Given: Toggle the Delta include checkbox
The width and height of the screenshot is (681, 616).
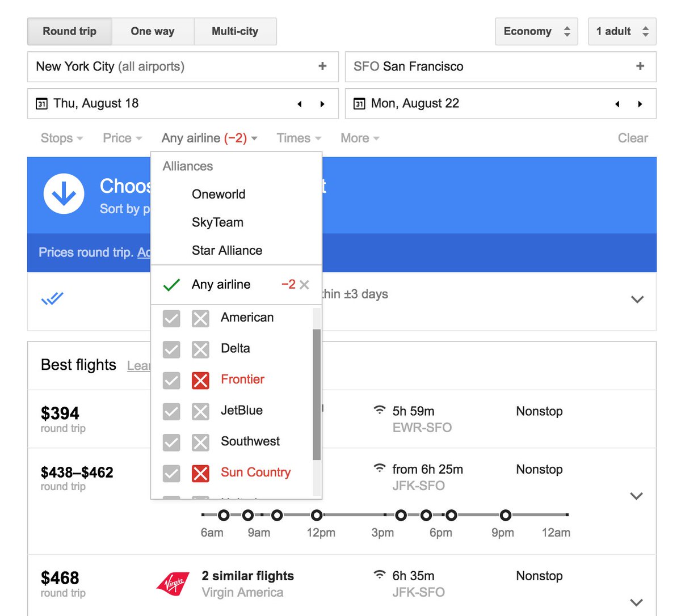Looking at the screenshot, I should 171,349.
